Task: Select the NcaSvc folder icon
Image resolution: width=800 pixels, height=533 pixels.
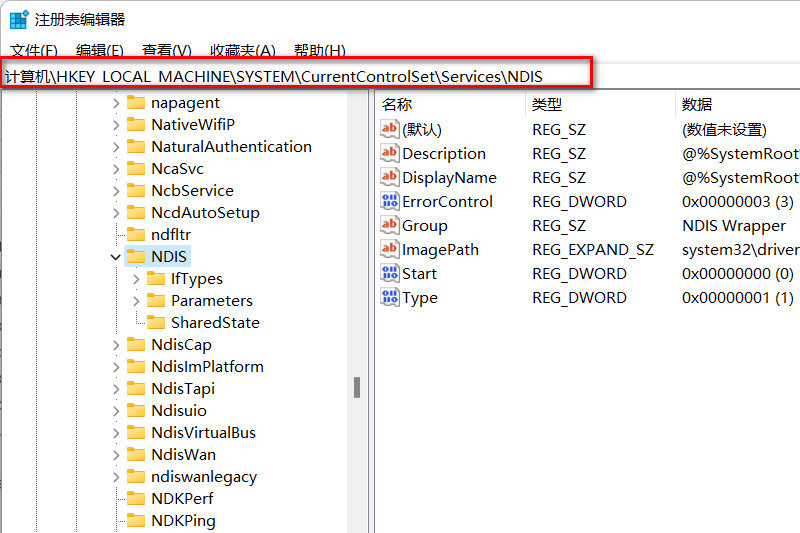Action: tap(136, 168)
